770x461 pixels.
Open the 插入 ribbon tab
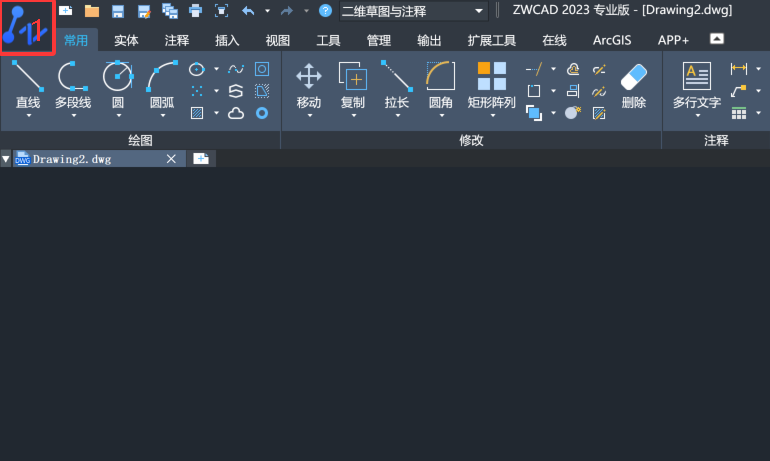227,40
